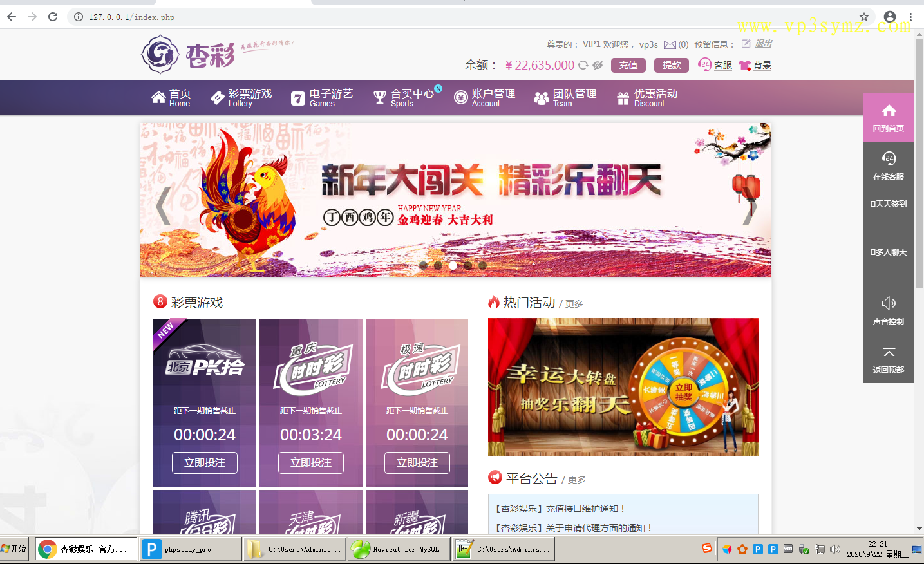Open the browser three-dot menu
924x564 pixels.
tap(910, 17)
